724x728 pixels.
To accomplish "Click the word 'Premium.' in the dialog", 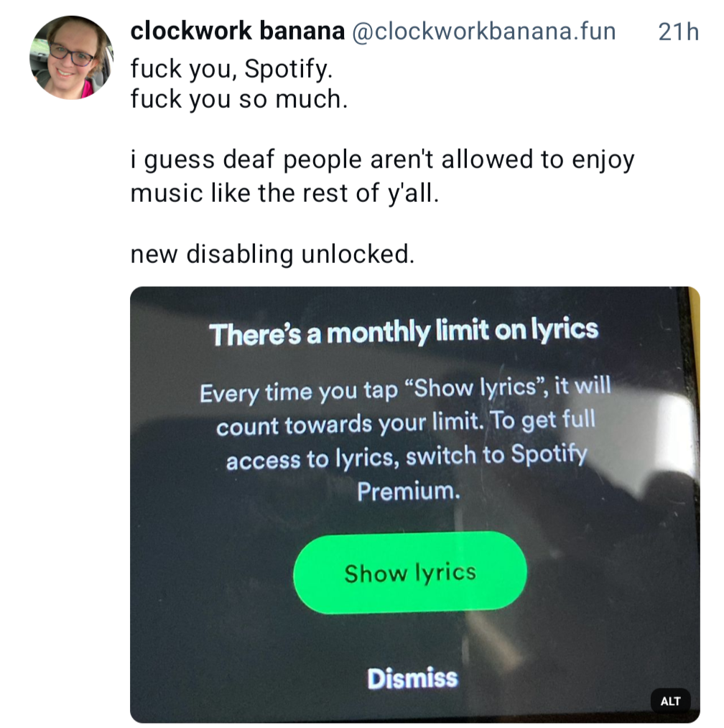I will point(409,492).
